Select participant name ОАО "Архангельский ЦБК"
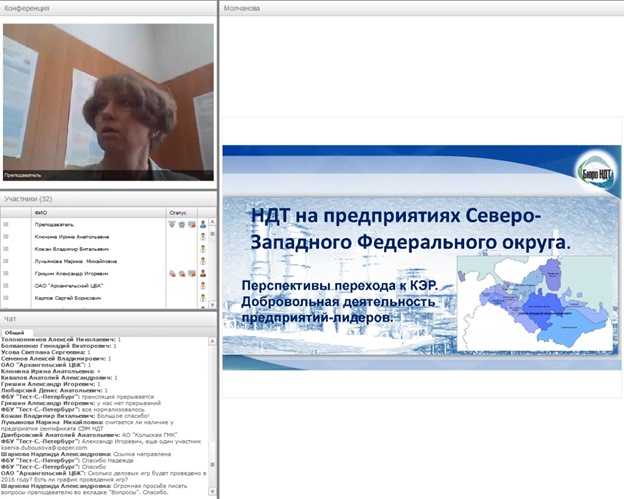The image size is (624, 499). [x=69, y=286]
